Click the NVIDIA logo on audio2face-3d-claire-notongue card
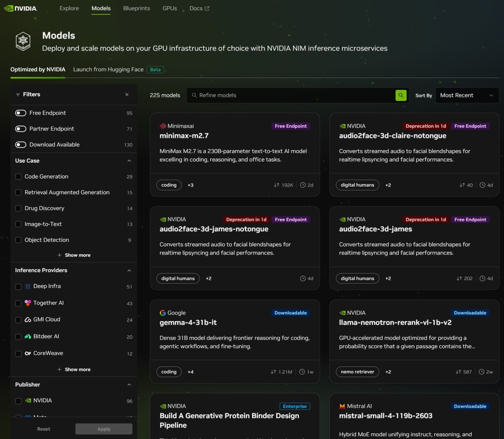The height and width of the screenshot is (439, 504). tap(342, 126)
